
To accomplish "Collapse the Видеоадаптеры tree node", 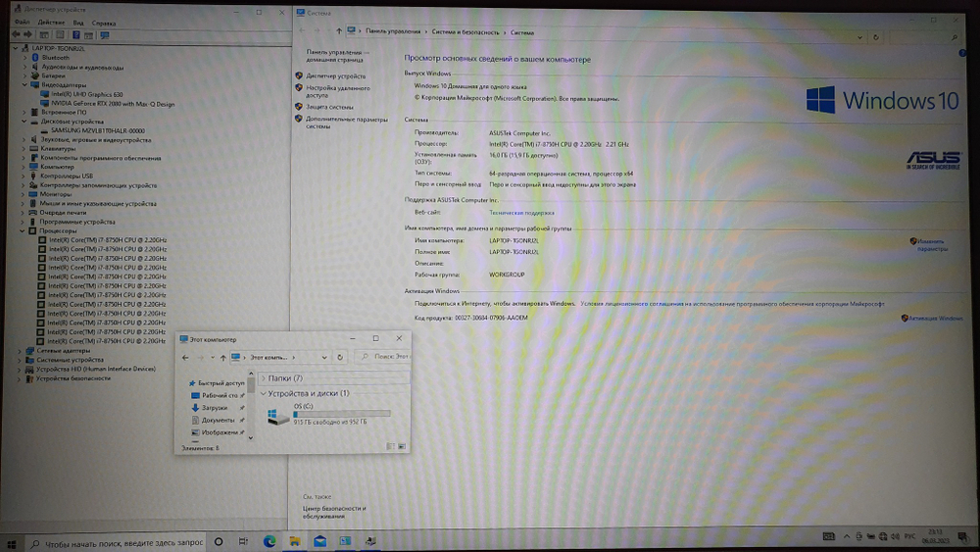I will (x=25, y=85).
